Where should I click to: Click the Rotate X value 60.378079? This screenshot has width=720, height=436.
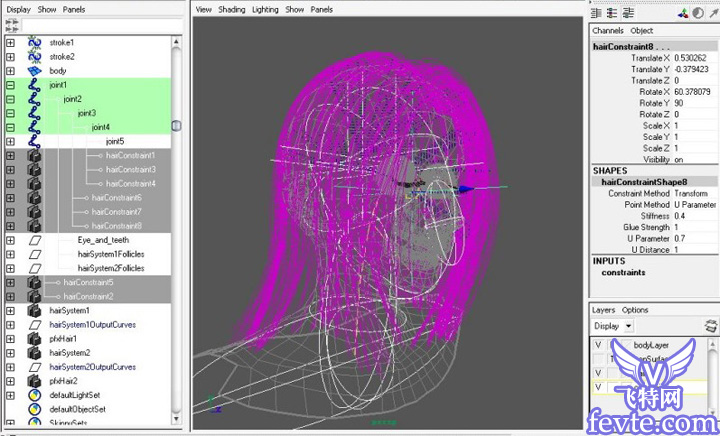(x=695, y=92)
